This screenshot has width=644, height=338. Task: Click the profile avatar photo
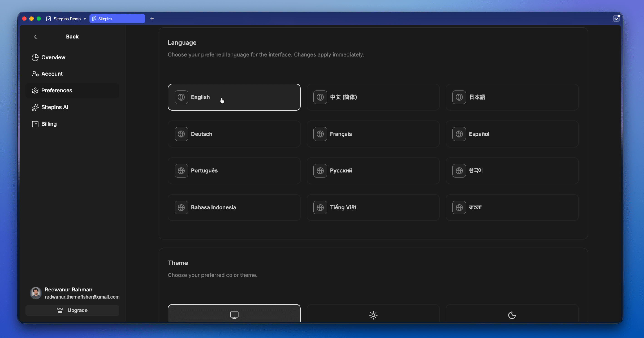(x=35, y=293)
